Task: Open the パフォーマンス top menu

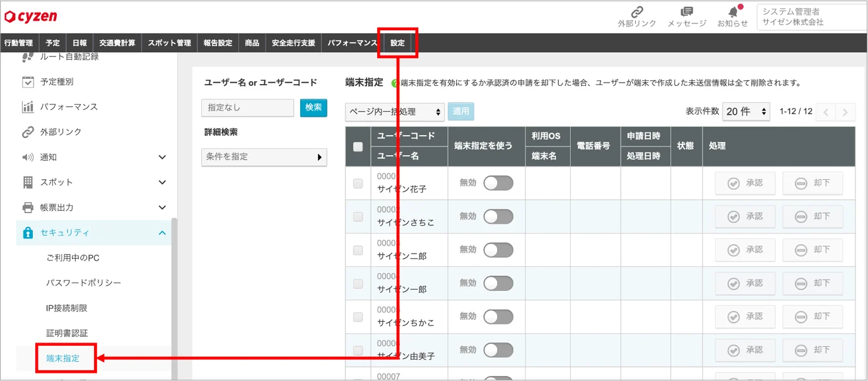Action: (353, 43)
